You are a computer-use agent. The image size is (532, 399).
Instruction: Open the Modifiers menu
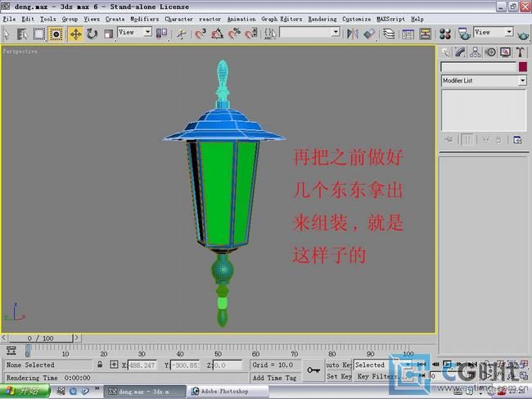pyautogui.click(x=145, y=19)
